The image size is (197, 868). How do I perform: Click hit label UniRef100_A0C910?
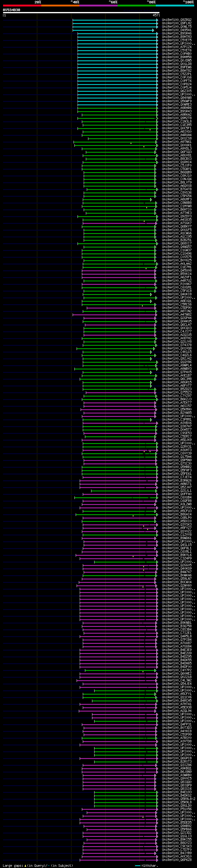(177, 857)
